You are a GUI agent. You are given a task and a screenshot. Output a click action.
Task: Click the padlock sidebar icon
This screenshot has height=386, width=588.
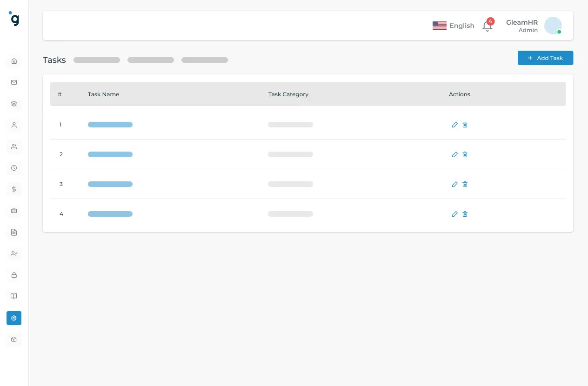pos(14,275)
